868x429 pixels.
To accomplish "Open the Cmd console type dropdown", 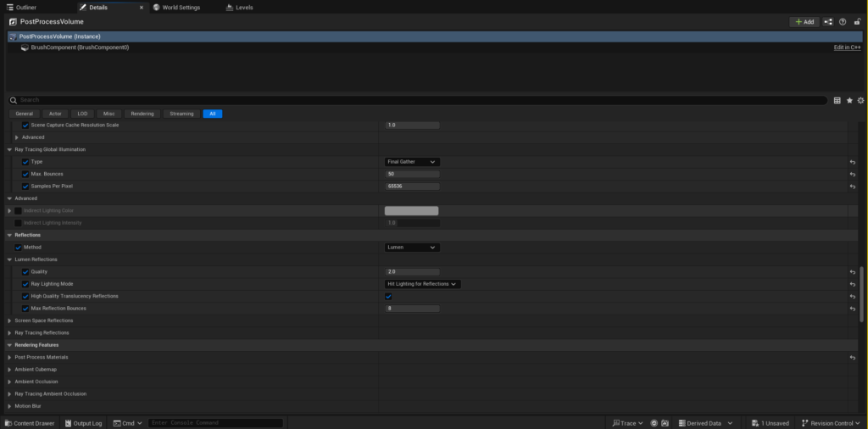I will pos(128,423).
